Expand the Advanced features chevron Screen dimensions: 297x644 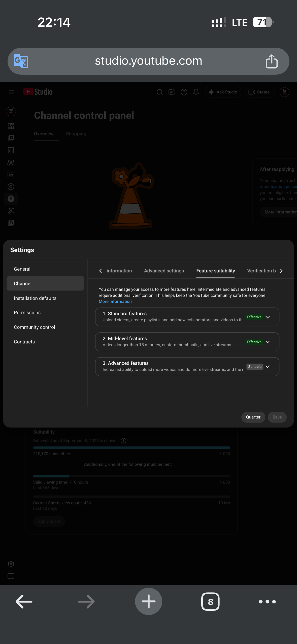(268, 367)
